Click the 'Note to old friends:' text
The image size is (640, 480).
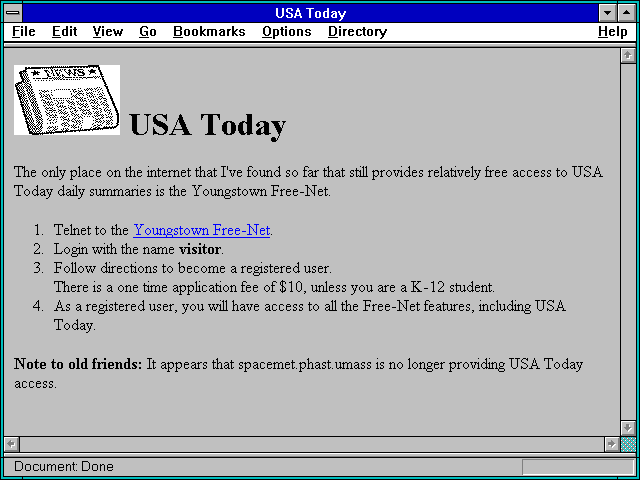[78, 364]
